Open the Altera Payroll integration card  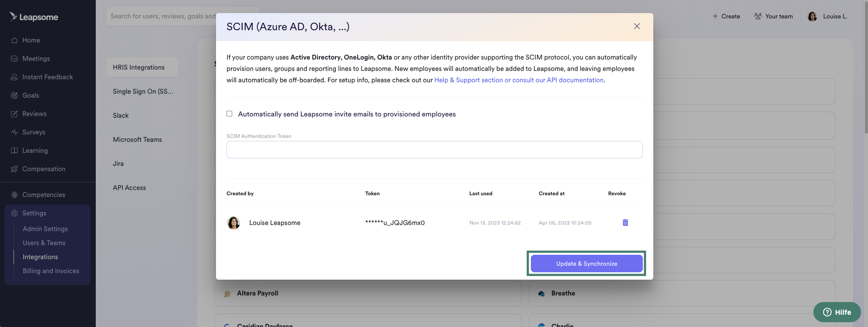pos(368,293)
